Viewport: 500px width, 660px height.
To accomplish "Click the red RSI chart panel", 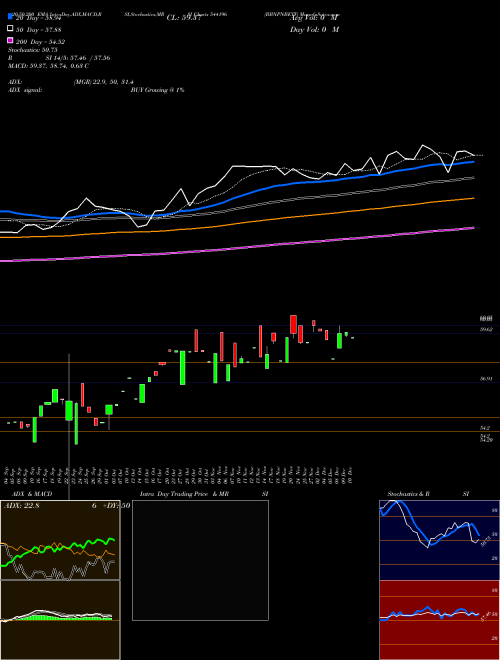I will click(x=439, y=620).
